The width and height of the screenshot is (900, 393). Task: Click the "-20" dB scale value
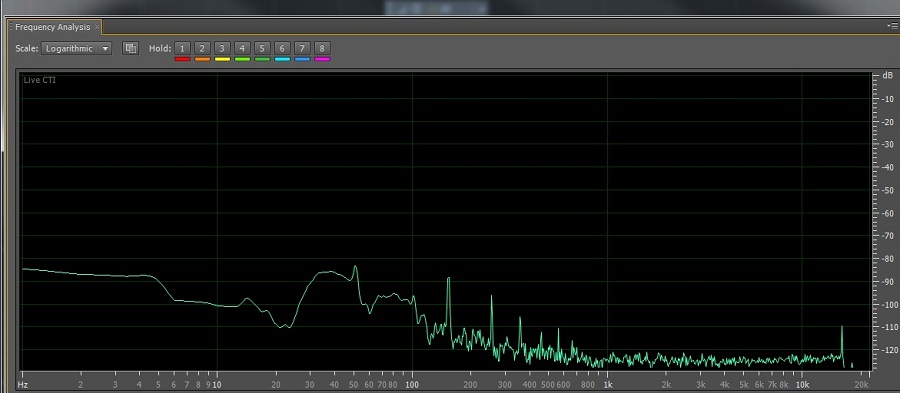pos(887,122)
